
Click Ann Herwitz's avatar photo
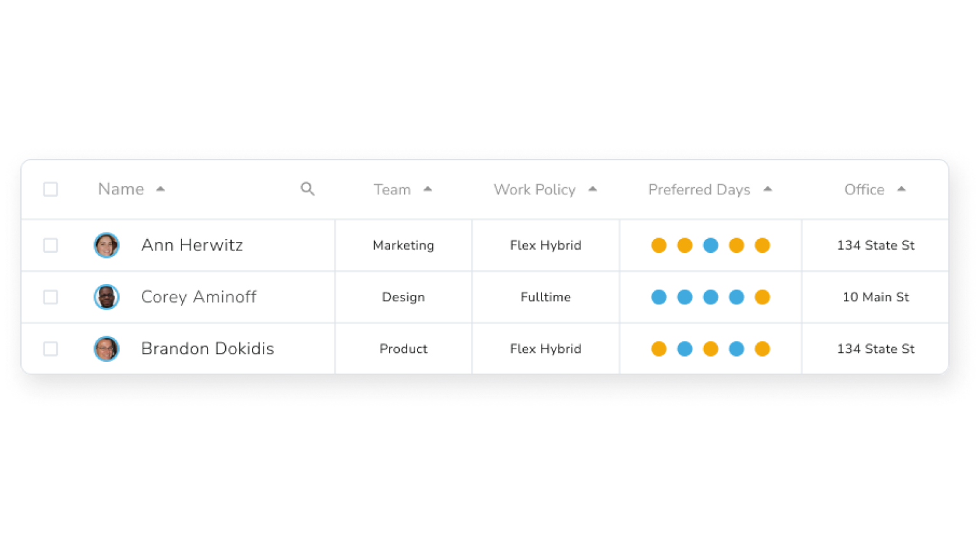[106, 245]
